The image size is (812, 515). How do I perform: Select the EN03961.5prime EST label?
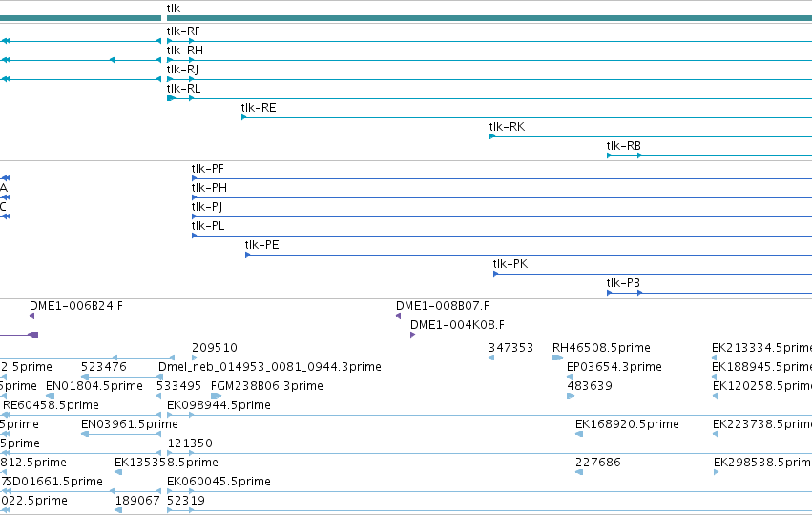pyautogui.click(x=130, y=424)
